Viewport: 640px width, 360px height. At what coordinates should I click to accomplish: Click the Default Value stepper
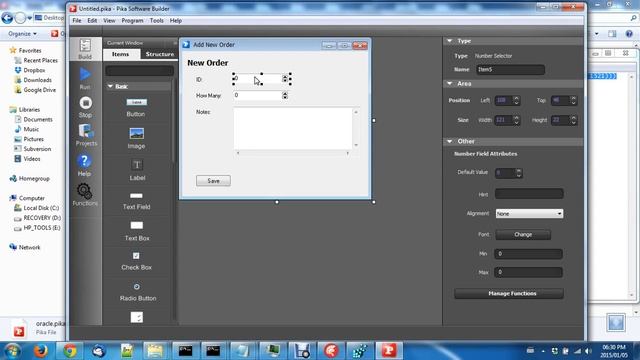pyautogui.click(x=519, y=173)
